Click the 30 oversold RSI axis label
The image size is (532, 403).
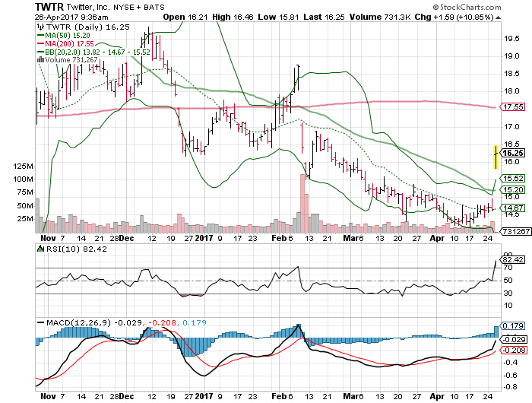[508, 293]
